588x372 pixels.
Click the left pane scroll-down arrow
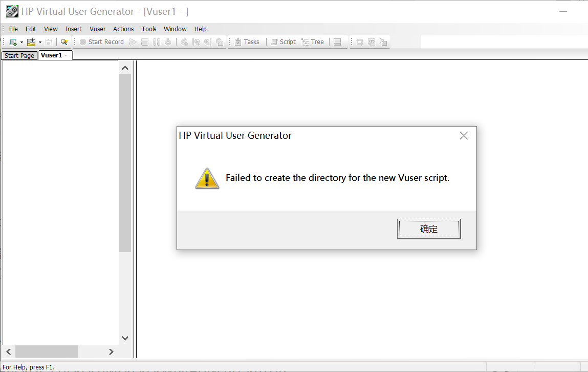(125, 338)
